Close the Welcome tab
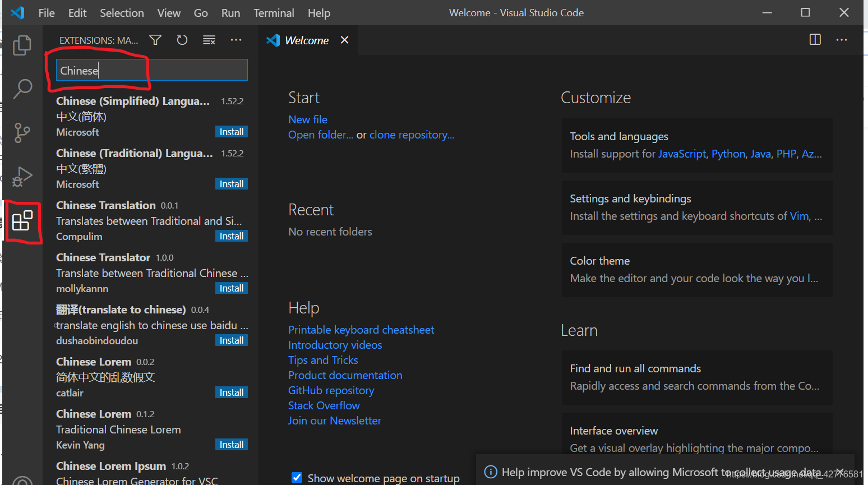868x485 pixels. [x=344, y=40]
